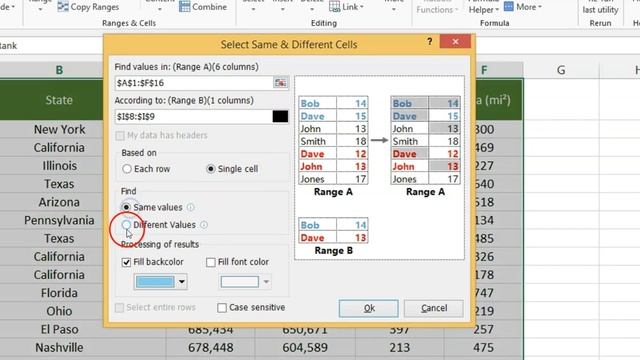Click the More formula icon
Screen dimensions: 640x360
(x=509, y=7)
